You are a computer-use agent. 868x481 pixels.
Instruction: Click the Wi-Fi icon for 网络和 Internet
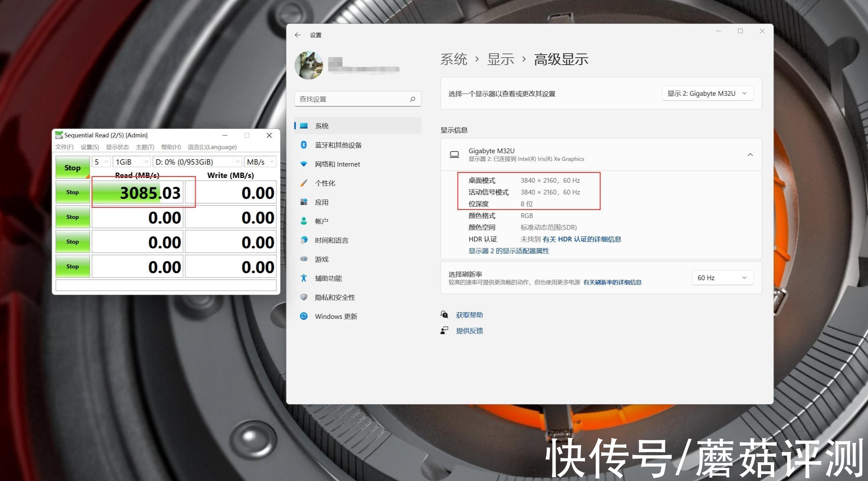[x=303, y=164]
